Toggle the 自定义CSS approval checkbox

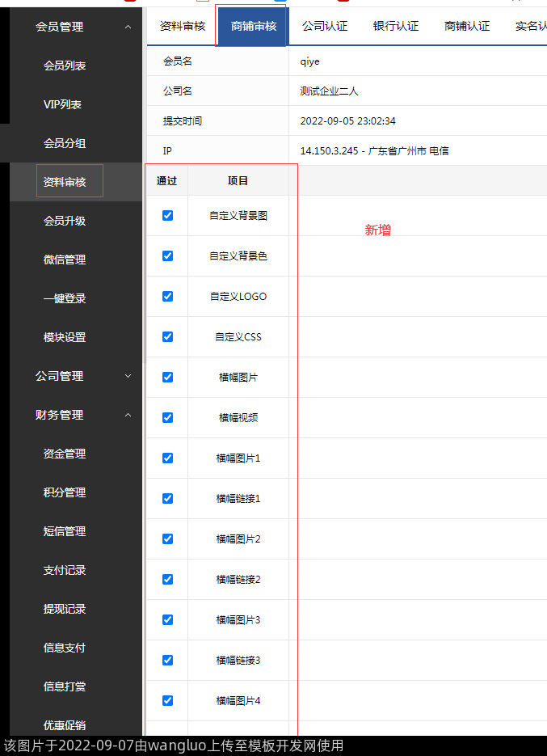point(167,337)
